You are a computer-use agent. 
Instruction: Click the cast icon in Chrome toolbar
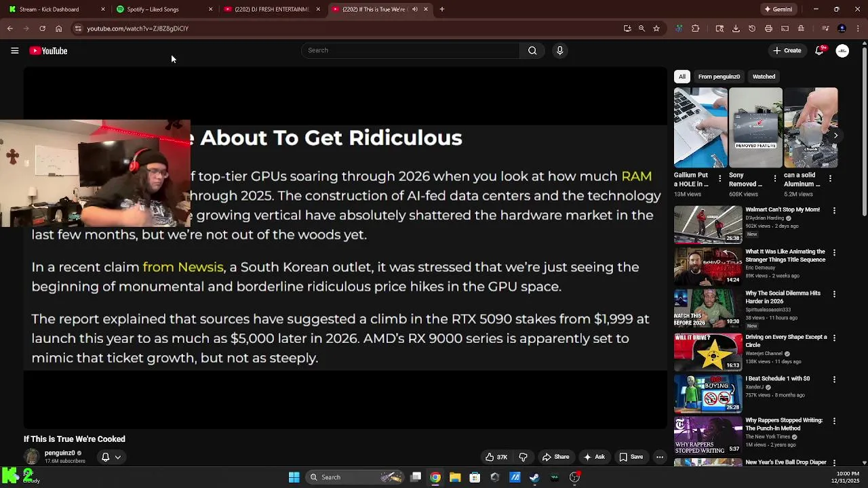pos(785,28)
